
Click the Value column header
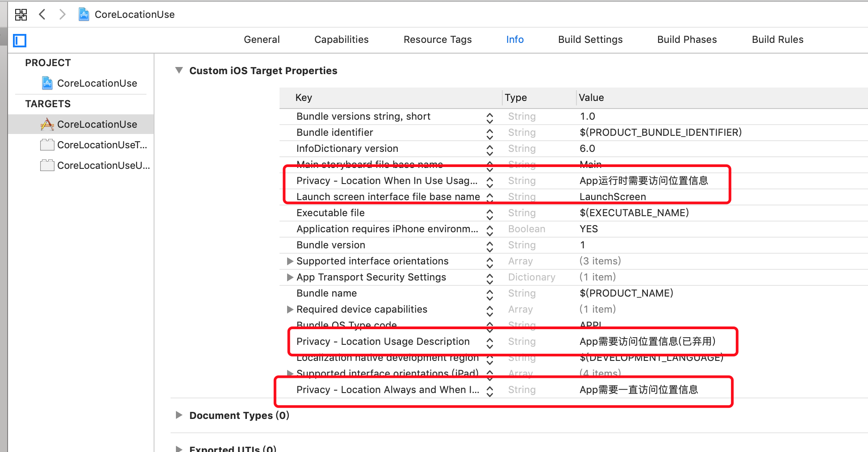[591, 97]
